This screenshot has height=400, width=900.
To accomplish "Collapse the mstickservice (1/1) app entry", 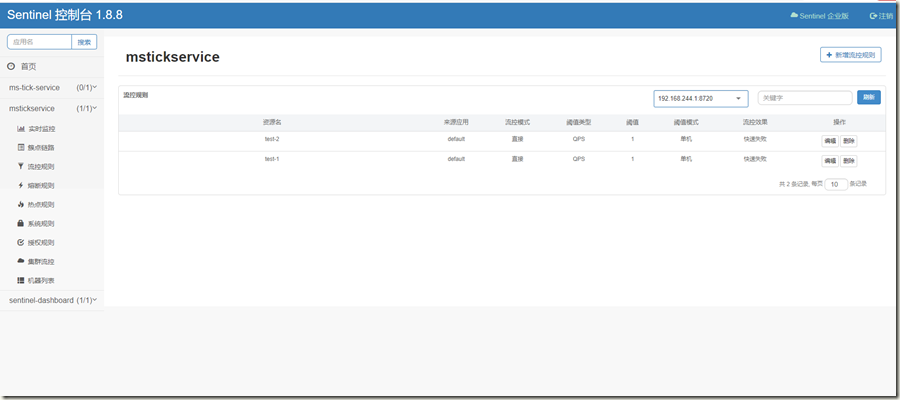I will point(52,108).
